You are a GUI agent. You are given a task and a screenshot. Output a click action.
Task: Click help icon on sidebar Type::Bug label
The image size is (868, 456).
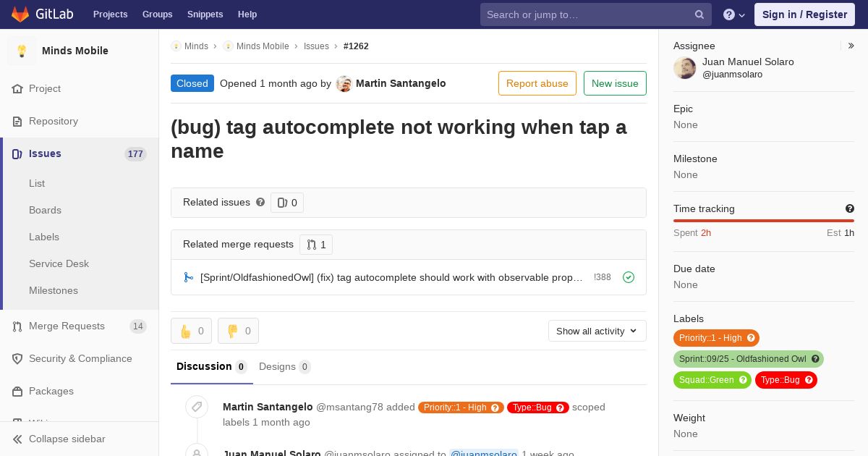click(809, 380)
